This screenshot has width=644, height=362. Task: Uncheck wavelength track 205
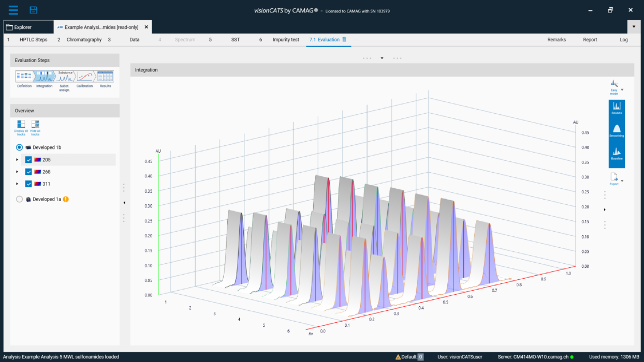tap(28, 159)
